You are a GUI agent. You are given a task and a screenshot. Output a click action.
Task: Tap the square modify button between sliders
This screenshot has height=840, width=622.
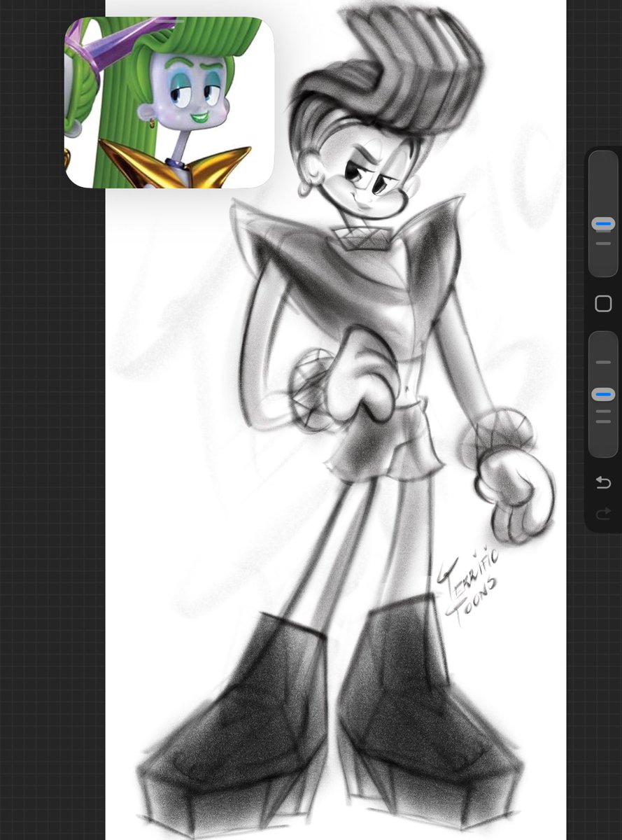(x=603, y=303)
